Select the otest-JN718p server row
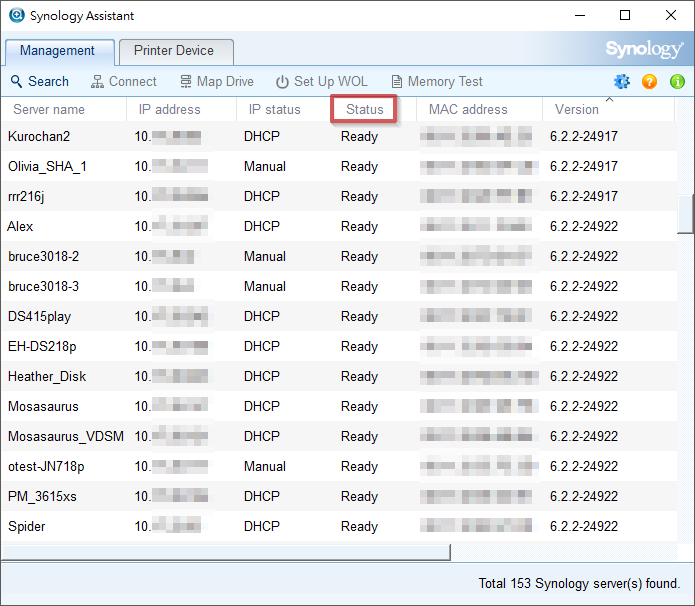The height and width of the screenshot is (606, 695). pyautogui.click(x=339, y=466)
